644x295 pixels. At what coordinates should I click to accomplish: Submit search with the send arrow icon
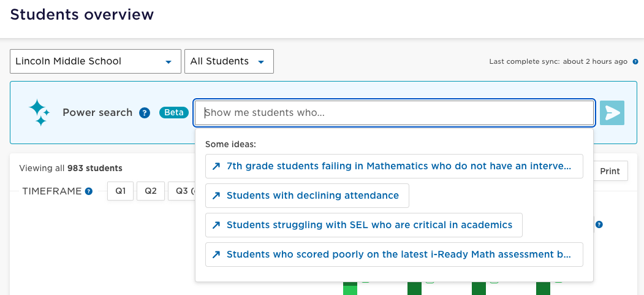[x=612, y=113]
